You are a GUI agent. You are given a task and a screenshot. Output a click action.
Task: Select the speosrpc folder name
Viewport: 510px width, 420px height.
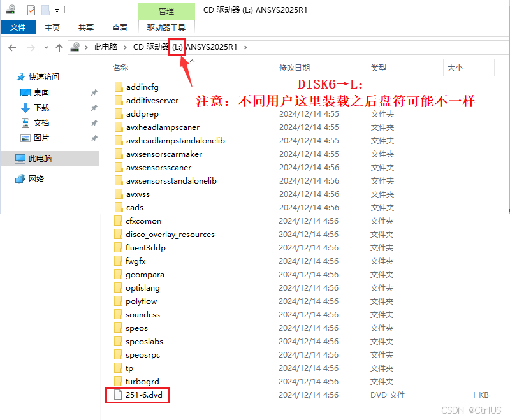(x=143, y=355)
